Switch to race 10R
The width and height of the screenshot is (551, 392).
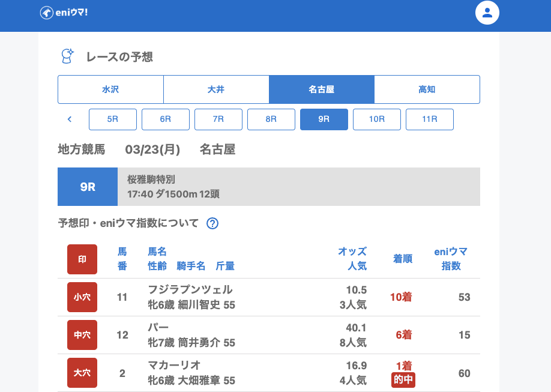click(x=377, y=119)
